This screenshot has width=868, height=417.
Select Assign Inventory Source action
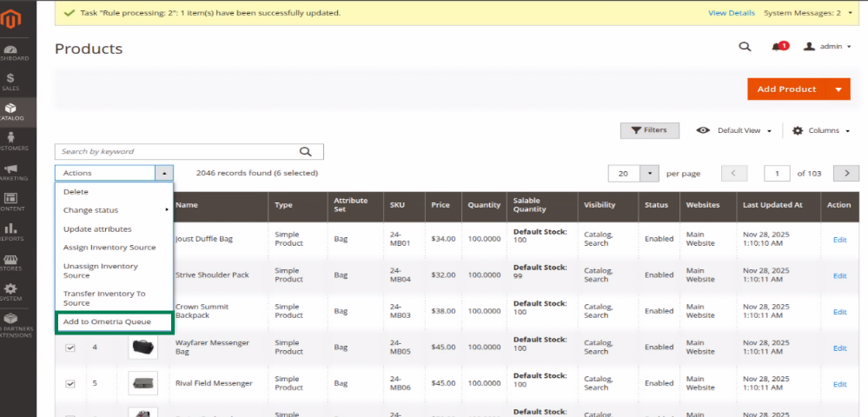coord(114,248)
